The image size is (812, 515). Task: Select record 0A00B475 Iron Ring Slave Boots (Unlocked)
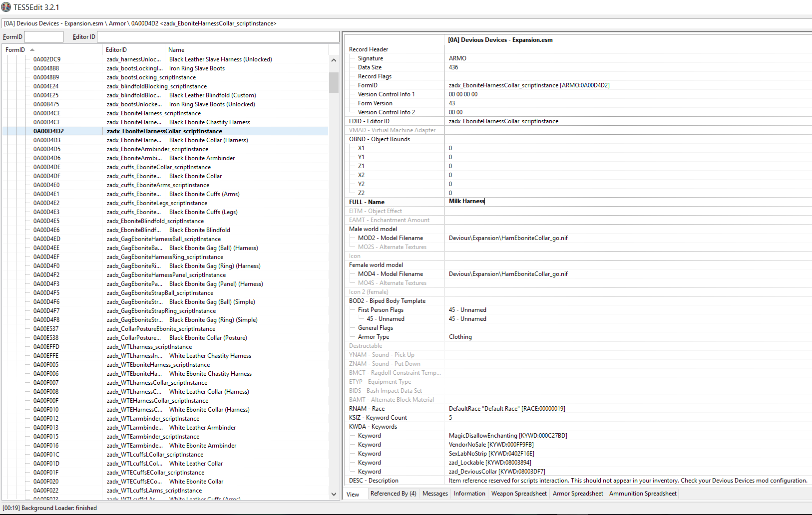pos(165,104)
